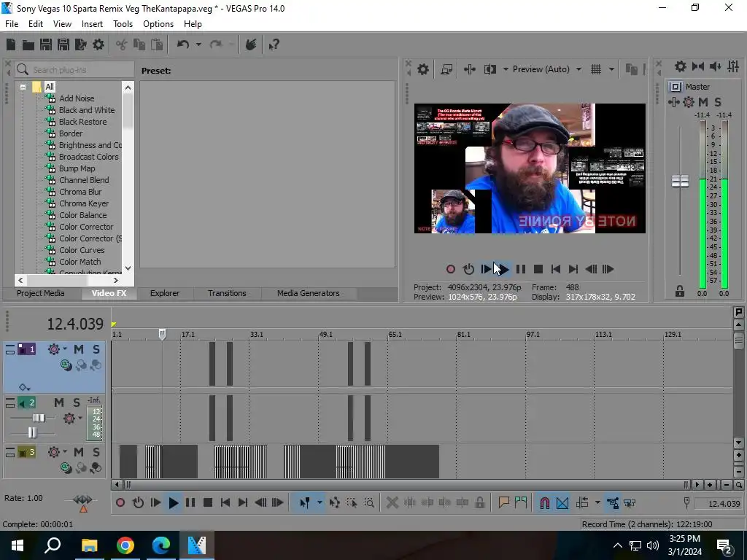Open the overlays grid icon in preview
Image resolution: width=747 pixels, height=560 pixels.
pyautogui.click(x=596, y=69)
